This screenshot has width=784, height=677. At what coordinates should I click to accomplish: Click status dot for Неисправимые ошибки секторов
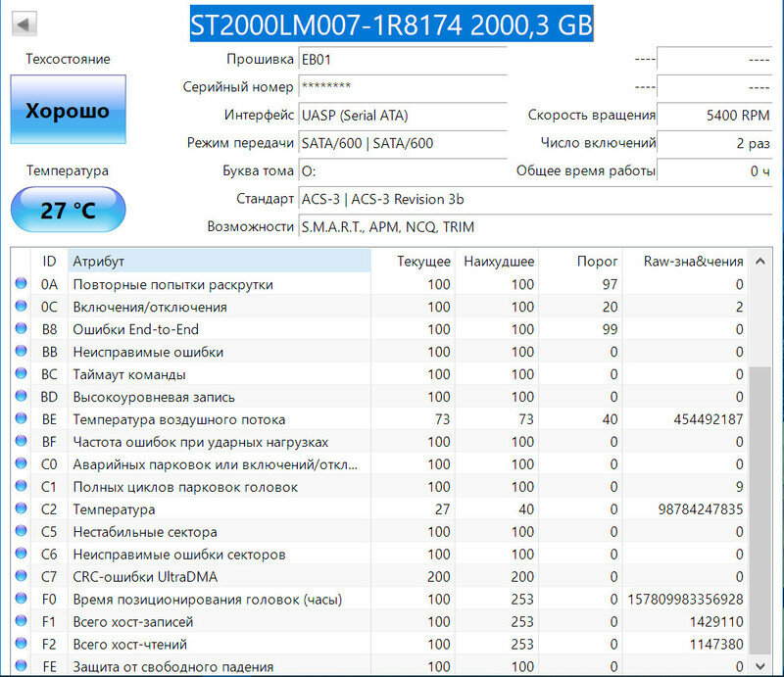21,554
